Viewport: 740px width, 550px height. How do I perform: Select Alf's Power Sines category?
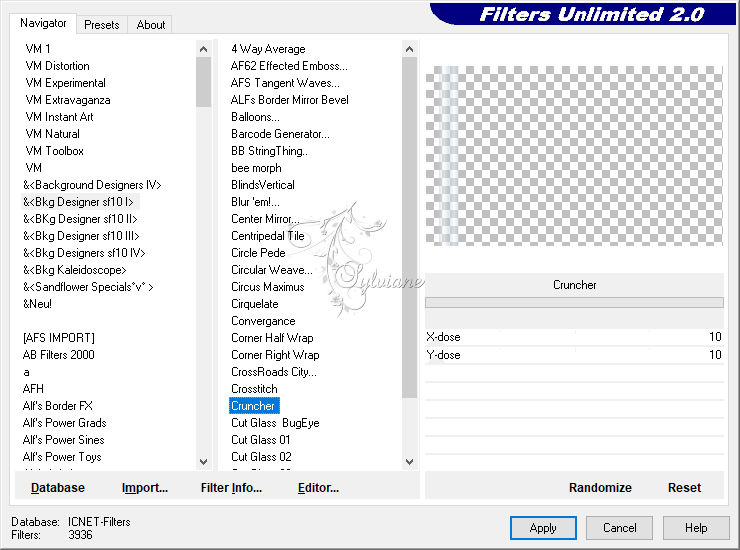(64, 440)
